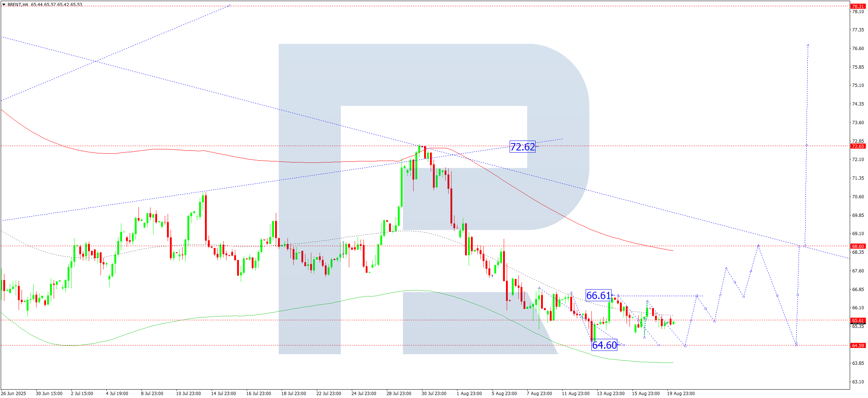The image size is (868, 398).
Task: Click the red 65.61 current price tag
Action: (858, 321)
